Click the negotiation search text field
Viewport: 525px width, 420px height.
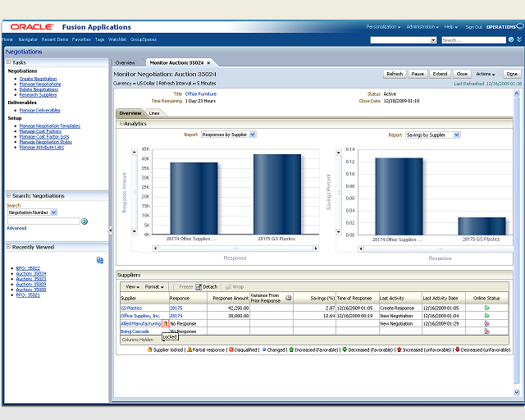(43, 221)
